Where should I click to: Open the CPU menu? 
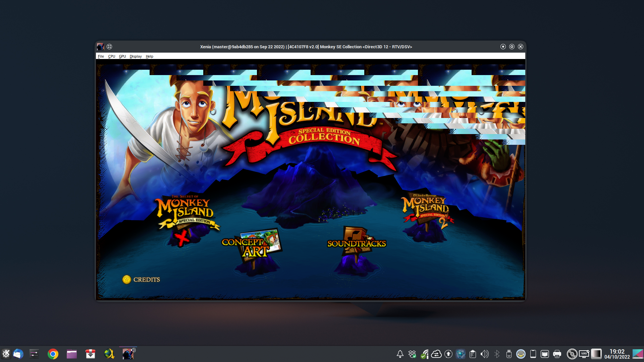click(x=112, y=56)
